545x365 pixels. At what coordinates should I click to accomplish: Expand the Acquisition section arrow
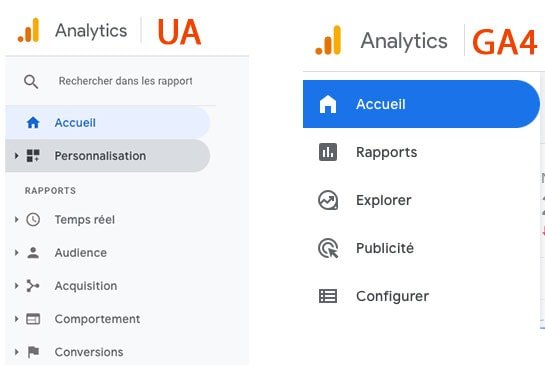16,286
